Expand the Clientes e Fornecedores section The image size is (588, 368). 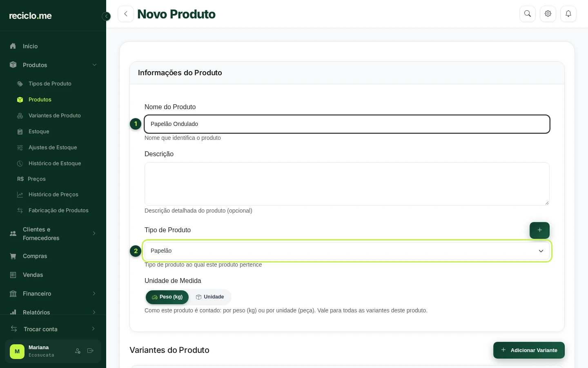tap(94, 233)
